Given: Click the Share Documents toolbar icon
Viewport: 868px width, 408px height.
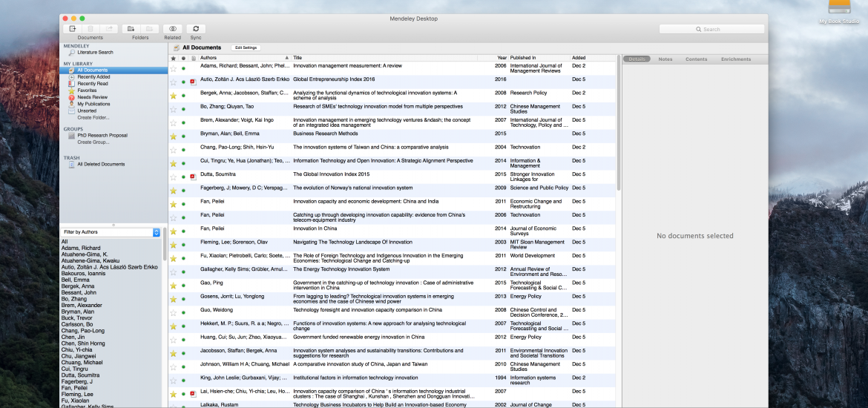Looking at the screenshot, I should coord(109,29).
